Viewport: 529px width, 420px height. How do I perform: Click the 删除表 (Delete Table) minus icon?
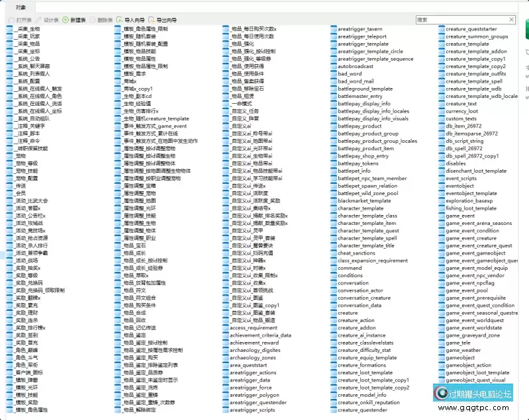[x=92, y=20]
